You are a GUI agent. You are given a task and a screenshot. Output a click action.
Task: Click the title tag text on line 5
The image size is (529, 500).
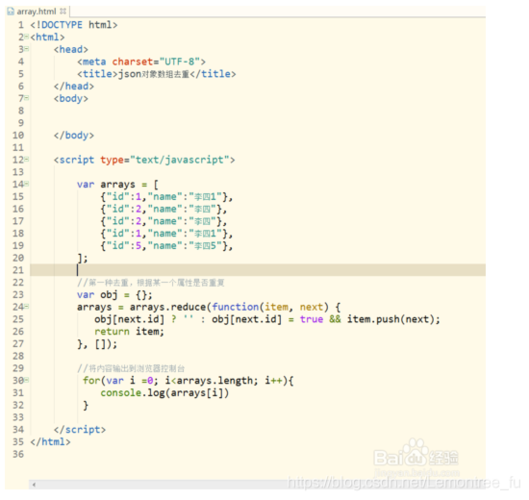(157, 74)
